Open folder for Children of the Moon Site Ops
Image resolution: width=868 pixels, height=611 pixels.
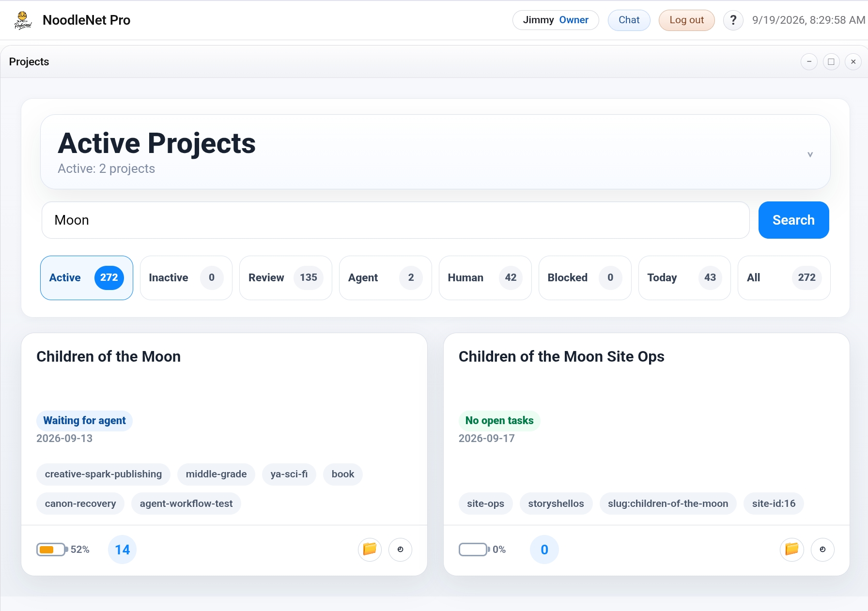pos(792,550)
